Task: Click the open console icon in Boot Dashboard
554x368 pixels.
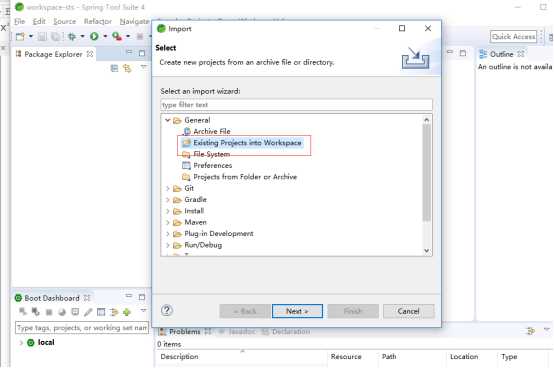Action: click(x=75, y=312)
